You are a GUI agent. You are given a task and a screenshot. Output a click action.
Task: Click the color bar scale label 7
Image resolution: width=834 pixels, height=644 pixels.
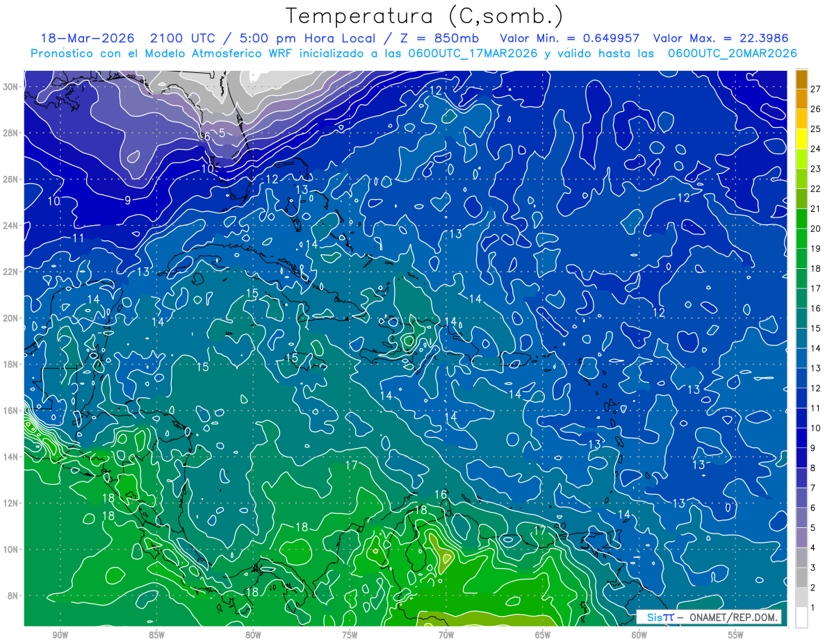tap(814, 488)
